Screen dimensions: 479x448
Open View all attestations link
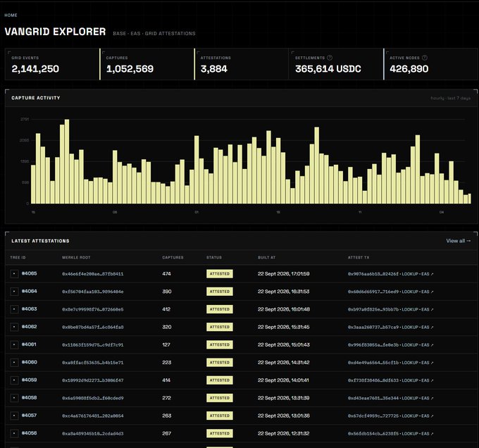coord(459,241)
